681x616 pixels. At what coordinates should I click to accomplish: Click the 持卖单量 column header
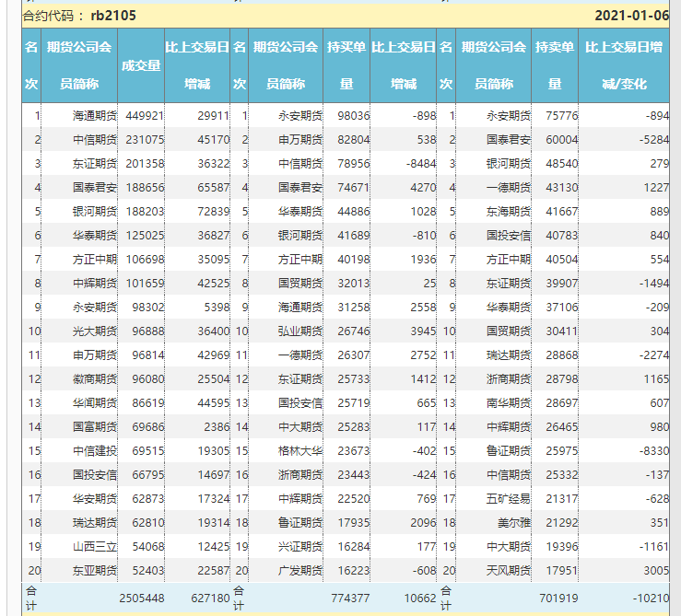pyautogui.click(x=555, y=65)
